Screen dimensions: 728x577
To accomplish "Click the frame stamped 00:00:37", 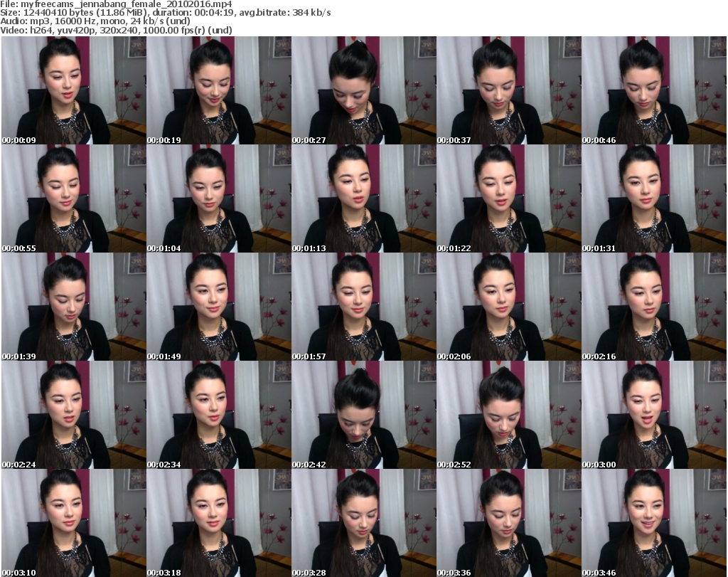I will 508,90.
